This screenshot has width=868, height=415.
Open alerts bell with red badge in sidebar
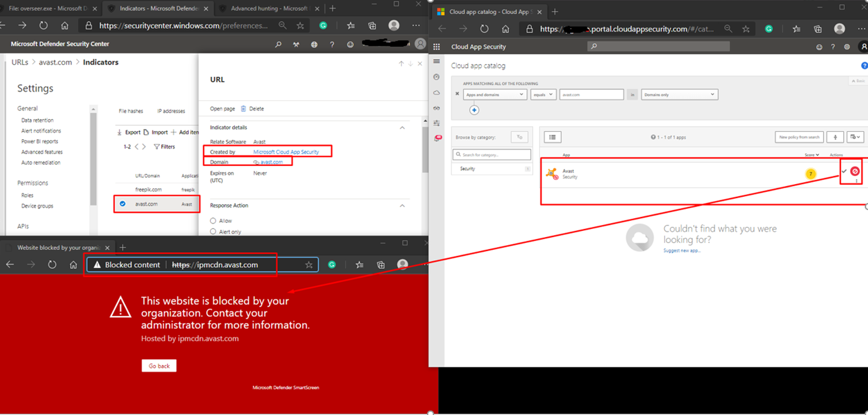(x=437, y=138)
